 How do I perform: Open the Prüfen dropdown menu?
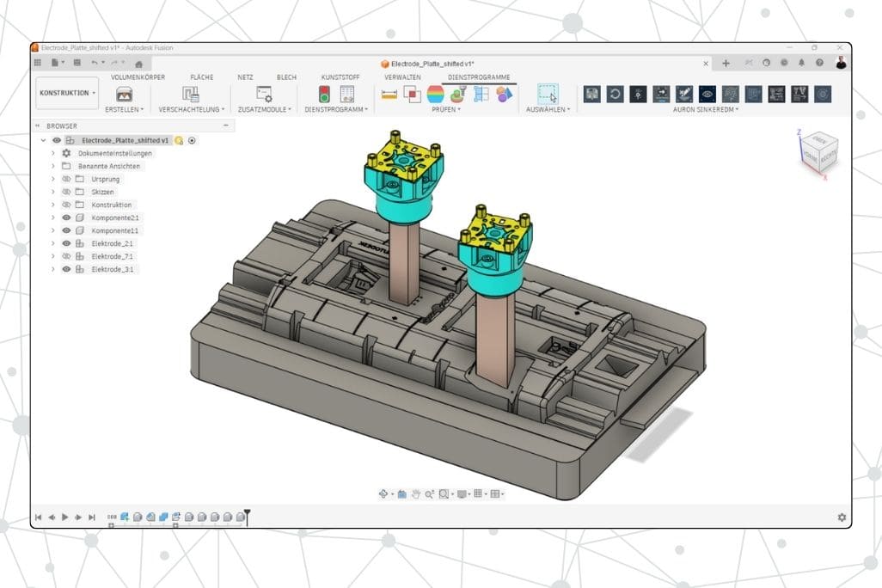445,110
